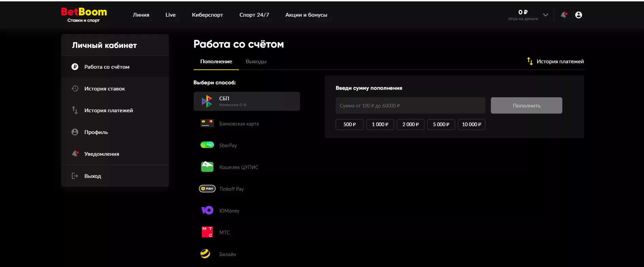Open the Live menu item
This screenshot has width=644, height=267.
pos(171,15)
